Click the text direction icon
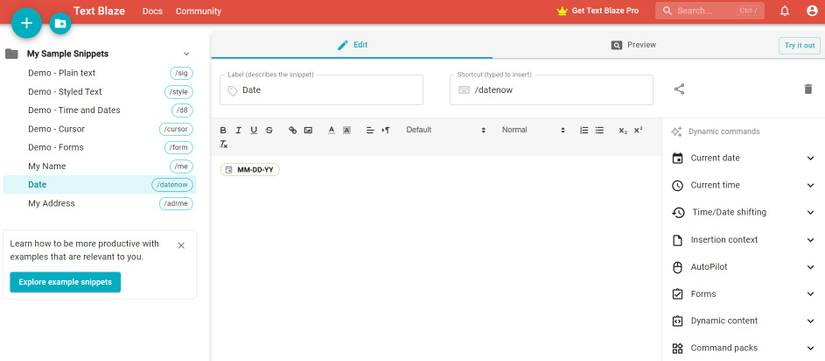The width and height of the screenshot is (825, 361). click(386, 130)
